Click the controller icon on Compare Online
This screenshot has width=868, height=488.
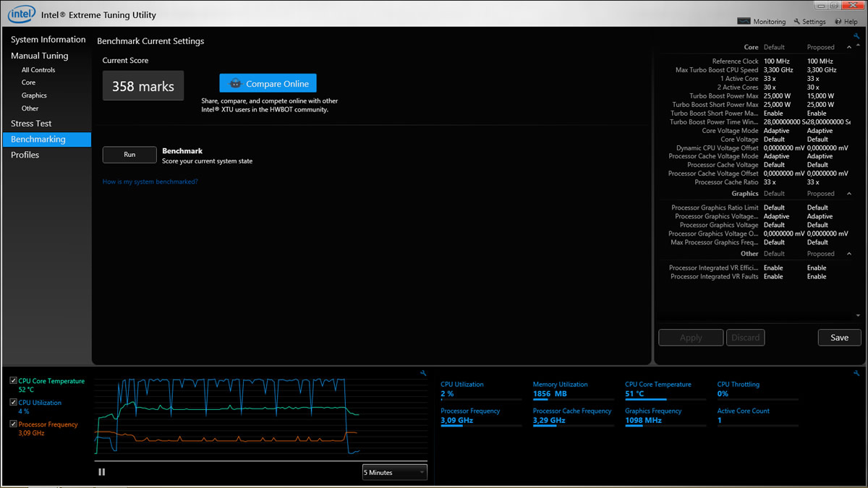click(x=235, y=84)
